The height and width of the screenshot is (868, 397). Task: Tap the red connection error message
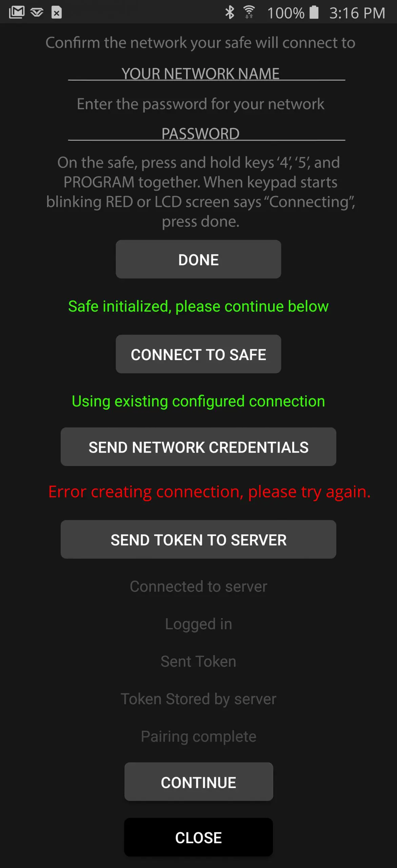(209, 492)
